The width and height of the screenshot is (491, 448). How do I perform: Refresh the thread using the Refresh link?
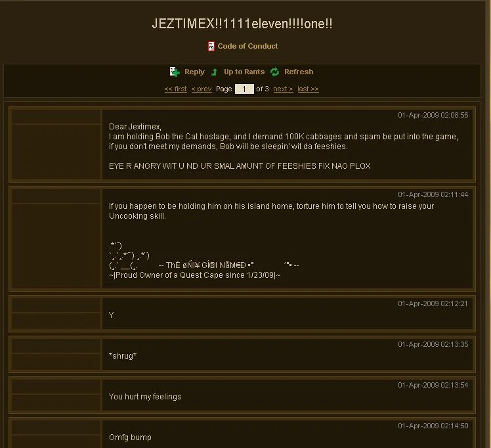[299, 72]
